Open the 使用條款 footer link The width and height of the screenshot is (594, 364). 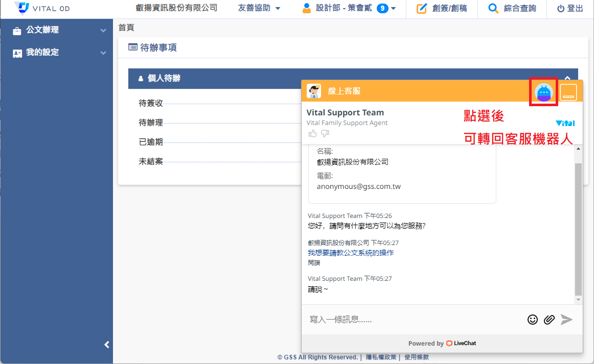click(417, 357)
